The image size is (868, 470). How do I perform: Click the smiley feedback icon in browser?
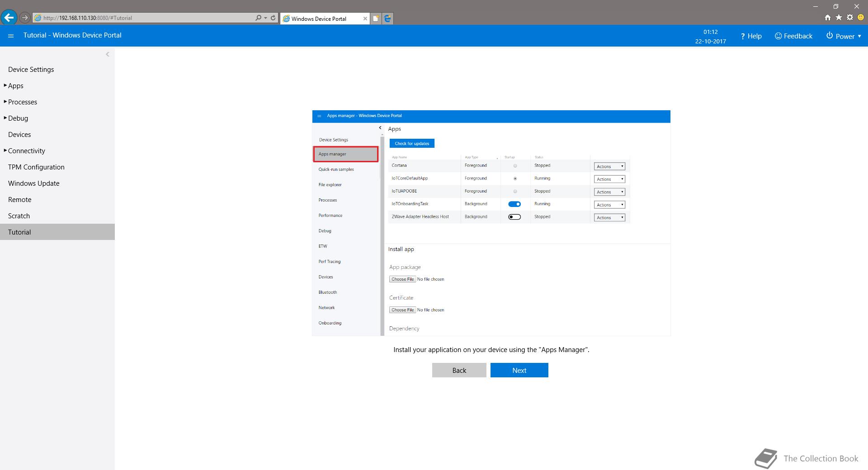click(x=861, y=18)
